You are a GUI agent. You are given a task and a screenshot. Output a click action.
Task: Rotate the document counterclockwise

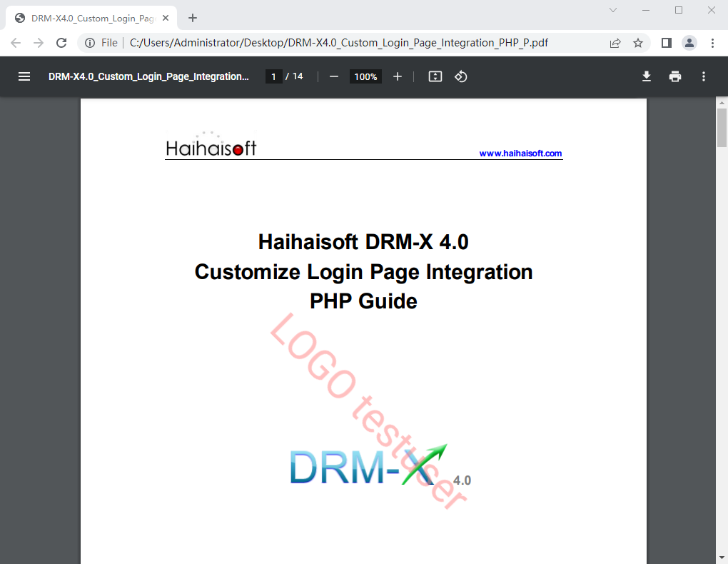tap(461, 76)
